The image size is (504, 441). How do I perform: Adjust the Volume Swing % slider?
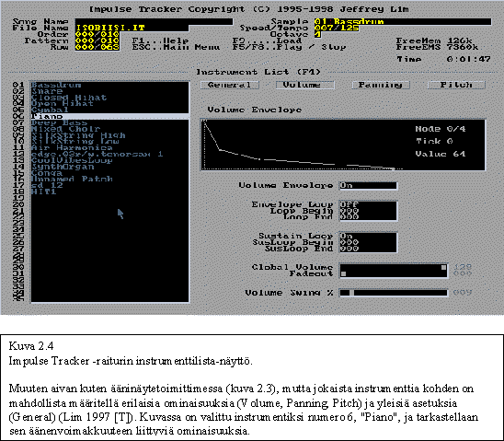394,293
